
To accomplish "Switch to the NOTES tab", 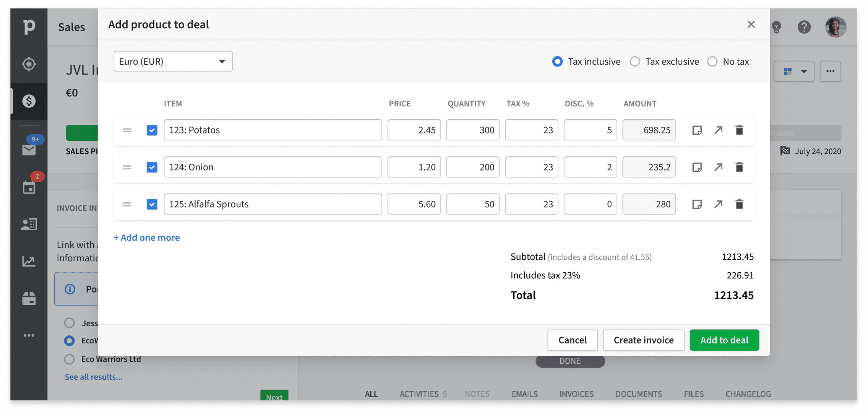I will tap(477, 394).
